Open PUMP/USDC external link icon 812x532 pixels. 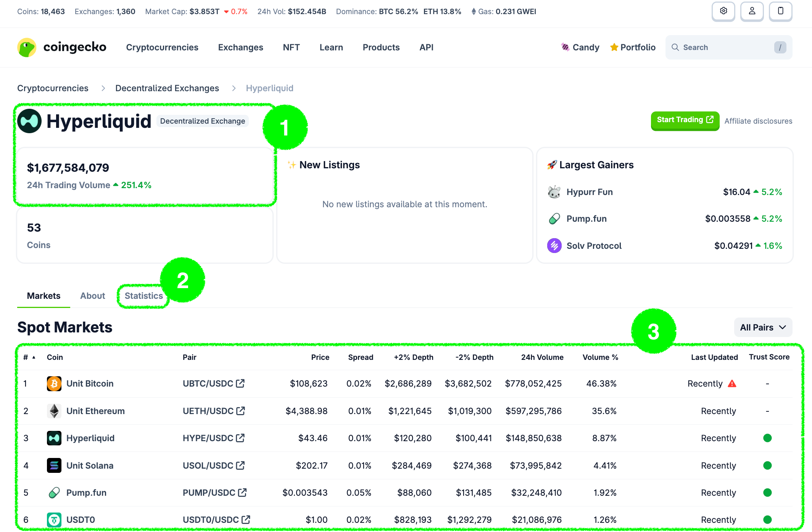(x=242, y=492)
